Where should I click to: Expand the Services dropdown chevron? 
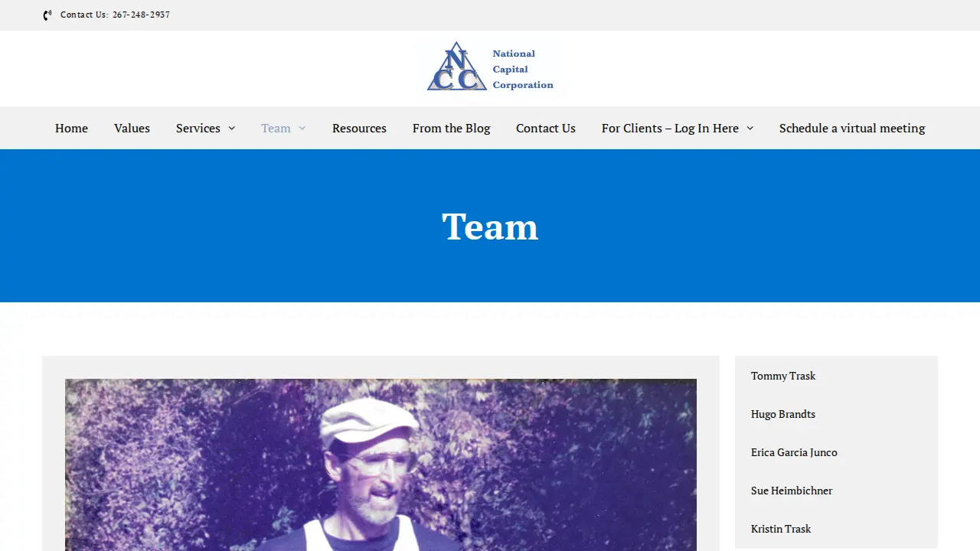pos(232,129)
